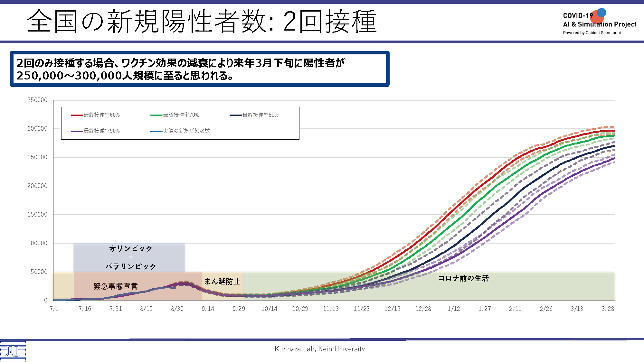Click the Kurihara Lab, Keio University footer

(320, 349)
